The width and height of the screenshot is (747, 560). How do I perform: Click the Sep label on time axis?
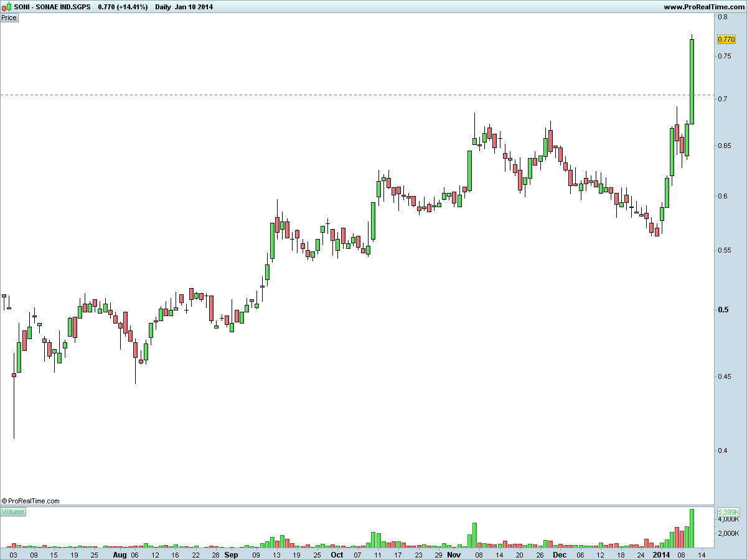point(231,554)
